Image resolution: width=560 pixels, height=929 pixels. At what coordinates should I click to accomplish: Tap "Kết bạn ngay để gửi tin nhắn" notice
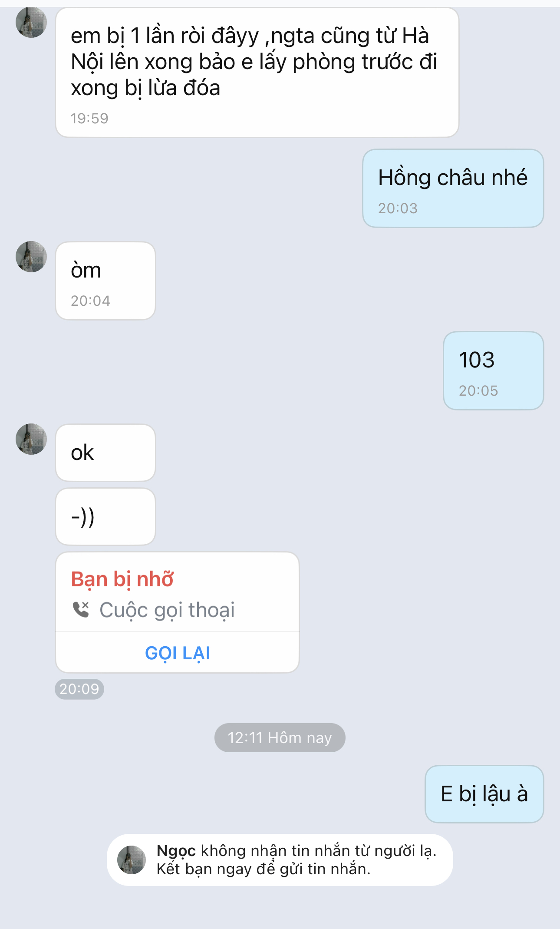point(264,869)
